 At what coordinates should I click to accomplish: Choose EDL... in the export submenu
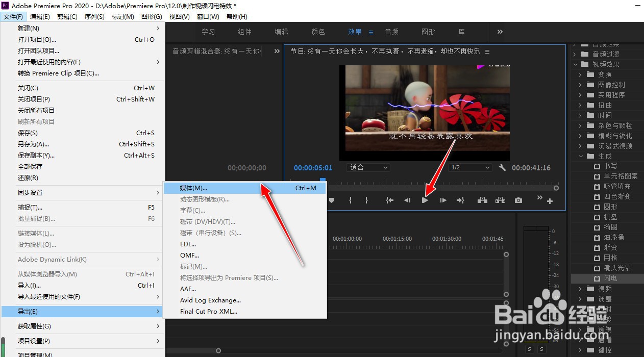(x=244, y=244)
